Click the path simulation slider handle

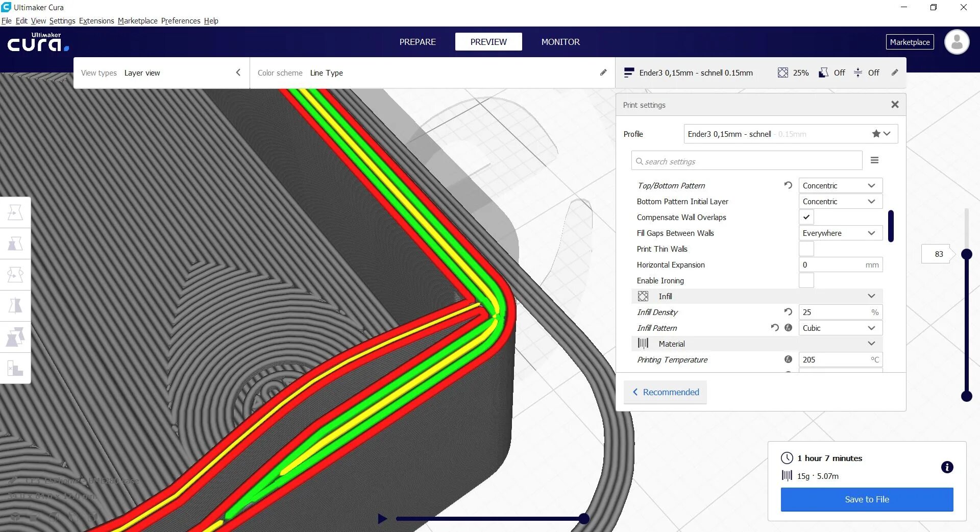point(584,519)
